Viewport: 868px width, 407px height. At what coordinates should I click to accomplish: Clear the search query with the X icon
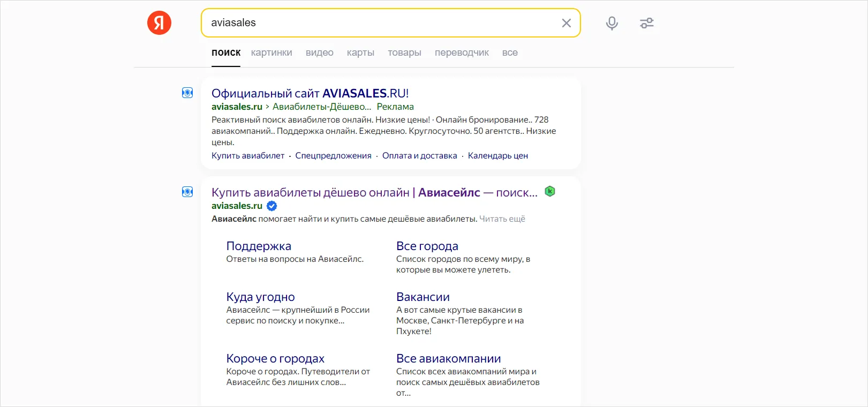566,23
